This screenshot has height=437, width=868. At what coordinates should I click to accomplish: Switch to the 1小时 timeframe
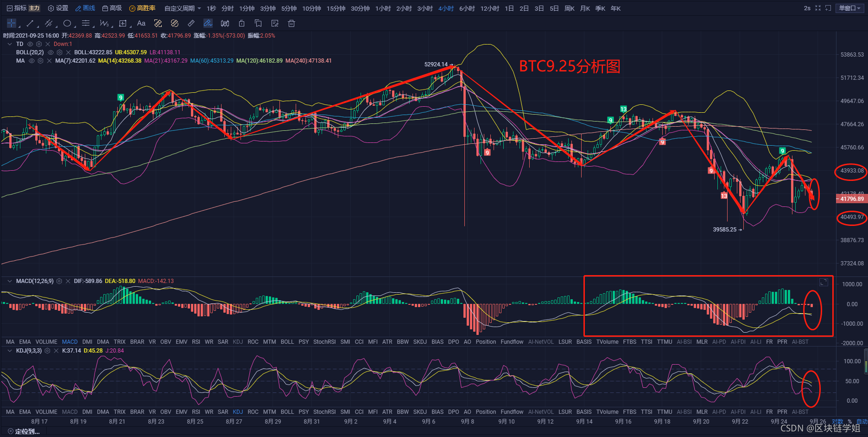[x=383, y=8]
